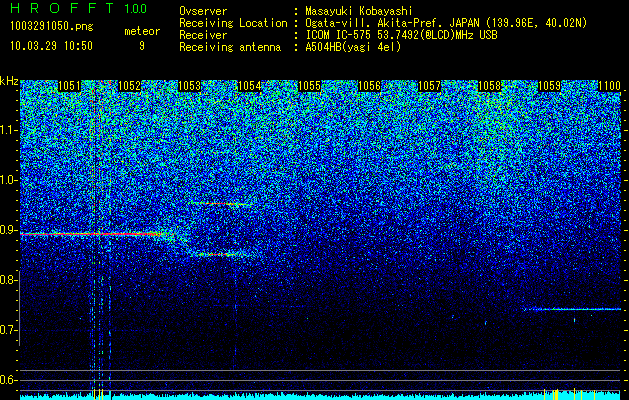This screenshot has width=629, height=400.
Task: Click the "Receiving Location" label
Action: [233, 23]
